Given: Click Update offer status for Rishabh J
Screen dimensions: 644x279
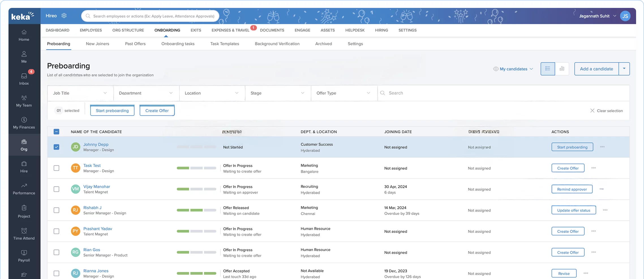Looking at the screenshot, I should click(574, 210).
